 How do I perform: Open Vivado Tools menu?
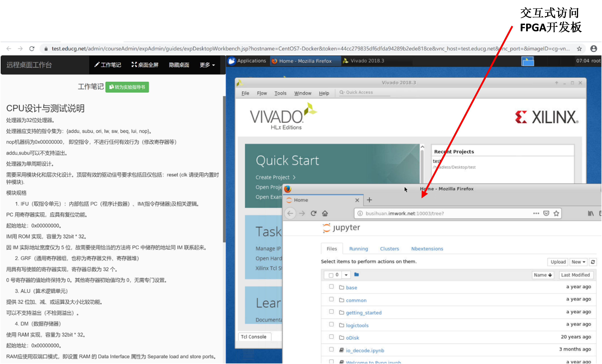280,93
